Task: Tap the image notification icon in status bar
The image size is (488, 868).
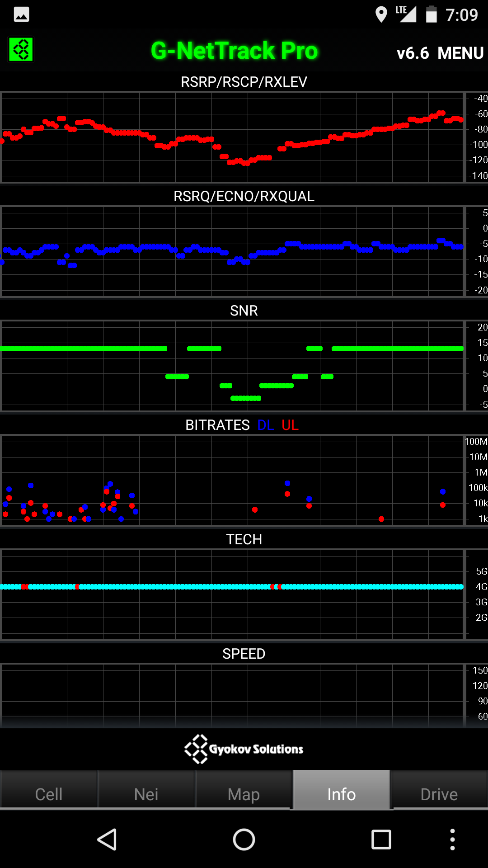Action: pos(21,15)
